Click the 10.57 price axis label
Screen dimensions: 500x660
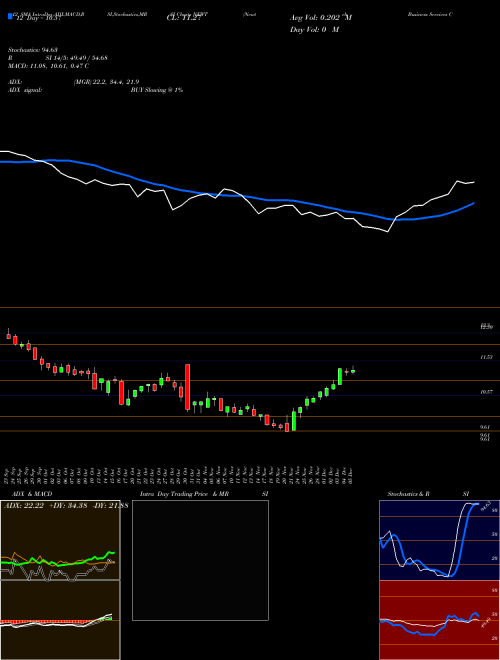click(487, 392)
